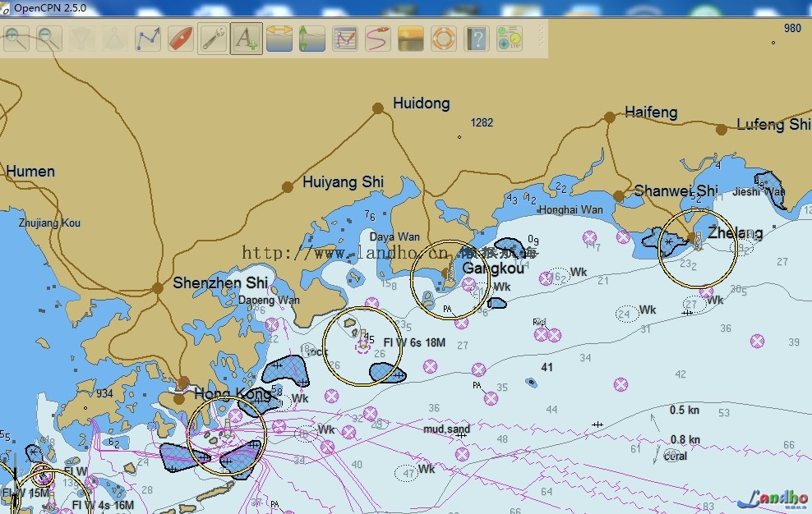Click the 'Fl W 4s 16M' light description
This screenshot has height=514, width=812.
(x=103, y=505)
